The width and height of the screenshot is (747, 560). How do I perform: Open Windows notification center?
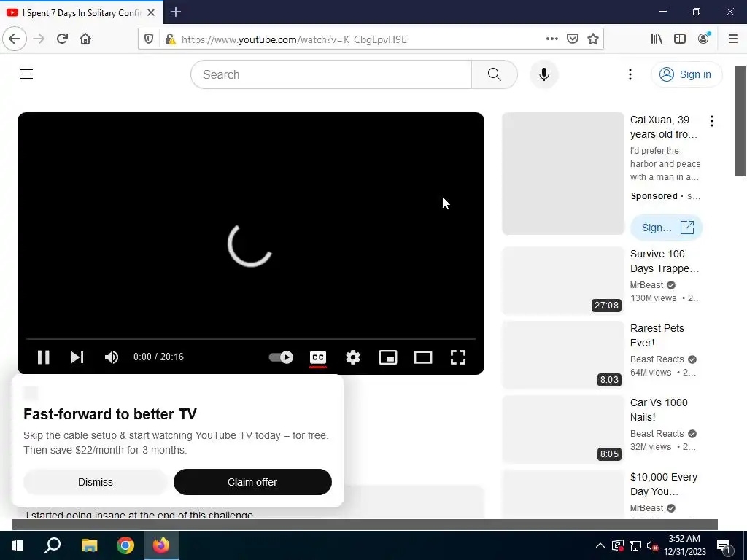[x=724, y=545]
